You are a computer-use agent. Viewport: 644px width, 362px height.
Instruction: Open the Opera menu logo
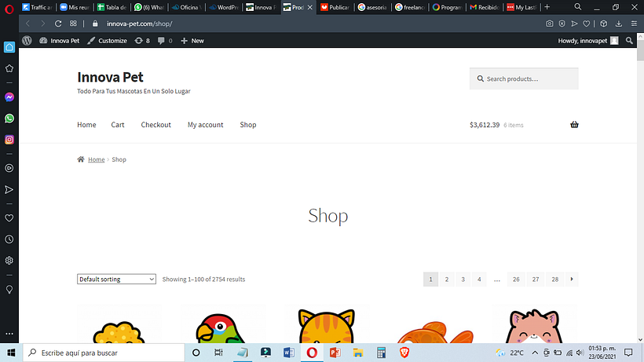pos(9,9)
